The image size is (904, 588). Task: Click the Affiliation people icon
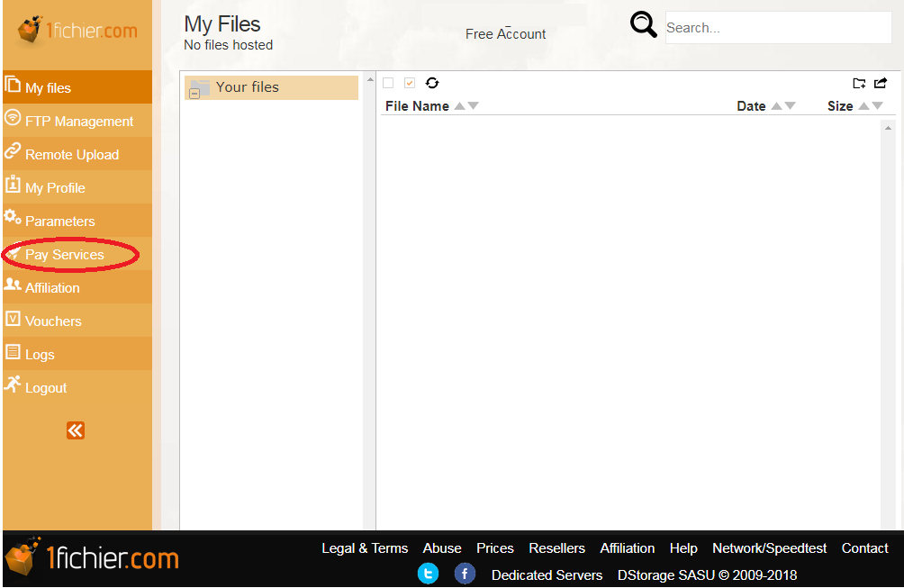(13, 285)
